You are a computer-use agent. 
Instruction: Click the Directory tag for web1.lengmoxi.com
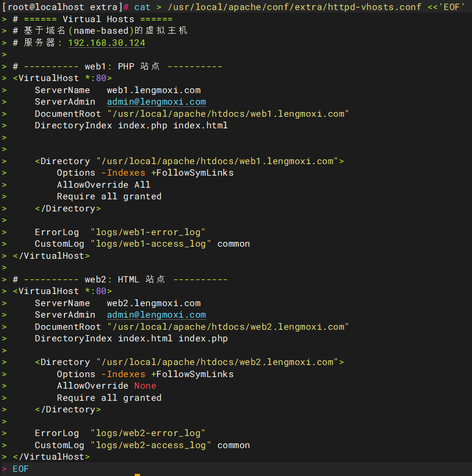[189, 161]
